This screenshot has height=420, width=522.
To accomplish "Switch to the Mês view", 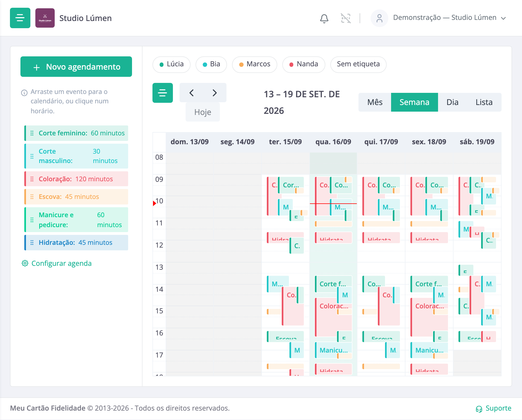I will [375, 102].
